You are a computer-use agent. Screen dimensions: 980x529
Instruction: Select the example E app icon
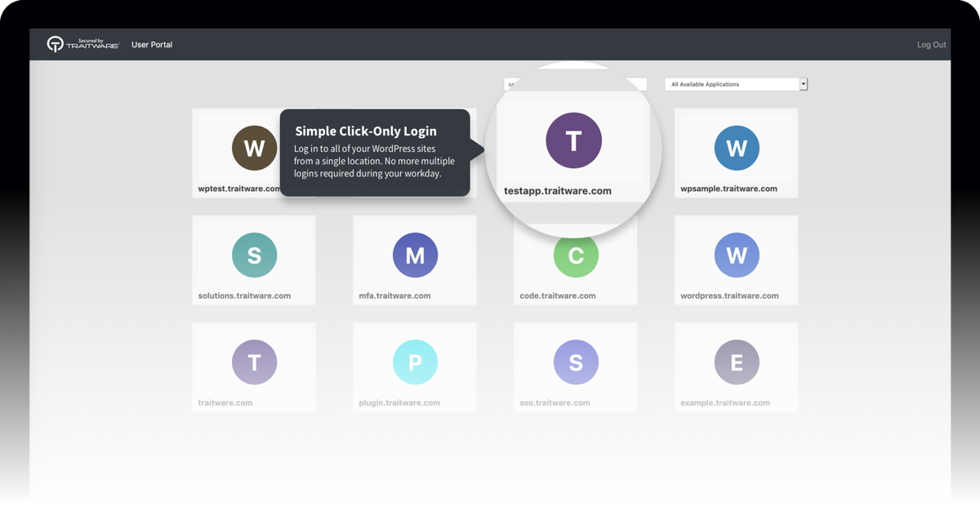(x=737, y=362)
